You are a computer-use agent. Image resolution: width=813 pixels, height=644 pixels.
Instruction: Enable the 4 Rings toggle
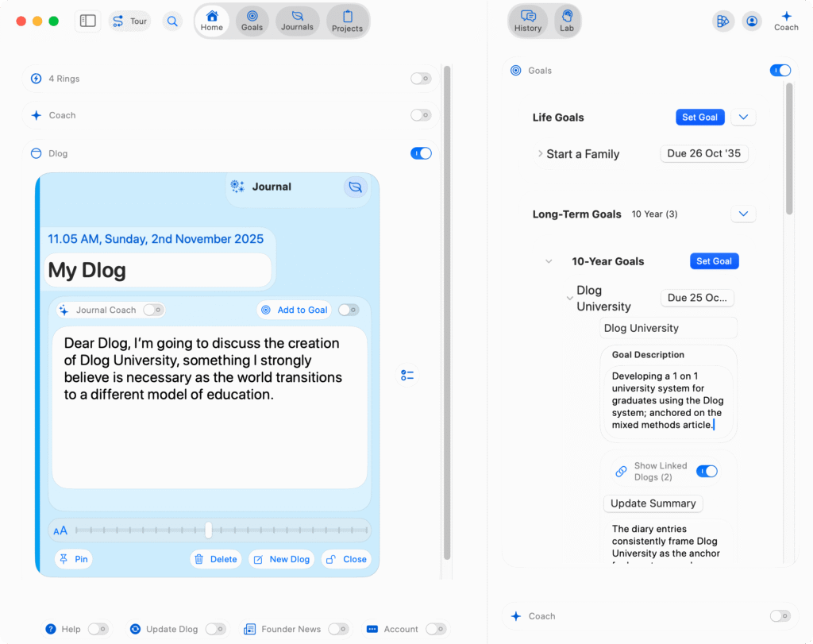(x=421, y=79)
